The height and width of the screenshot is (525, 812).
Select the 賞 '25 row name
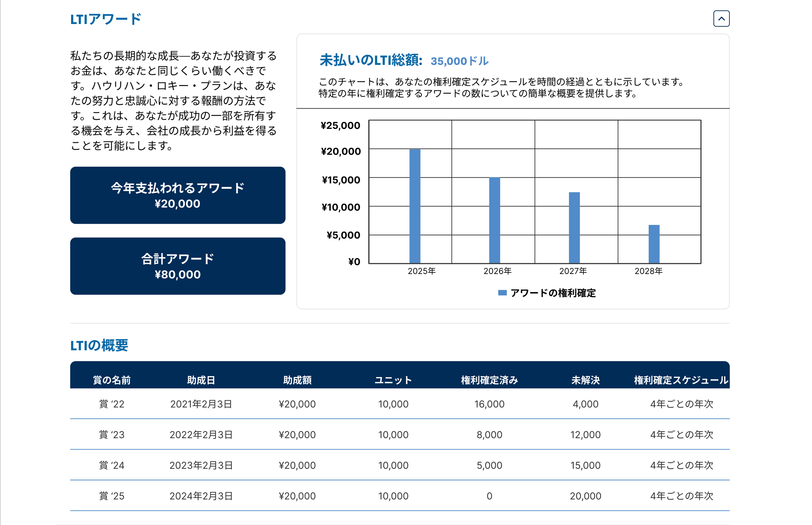point(112,496)
